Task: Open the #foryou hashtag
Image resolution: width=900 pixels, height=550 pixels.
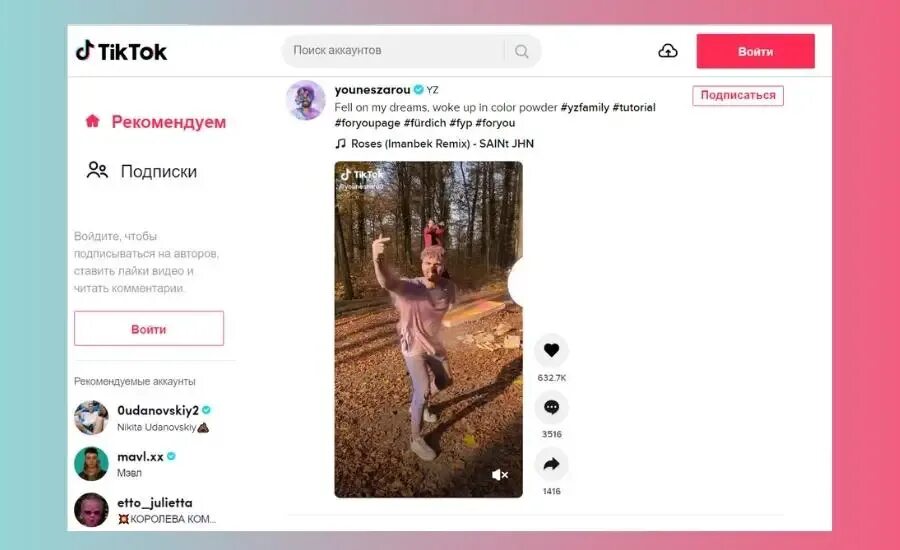Action: 495,123
